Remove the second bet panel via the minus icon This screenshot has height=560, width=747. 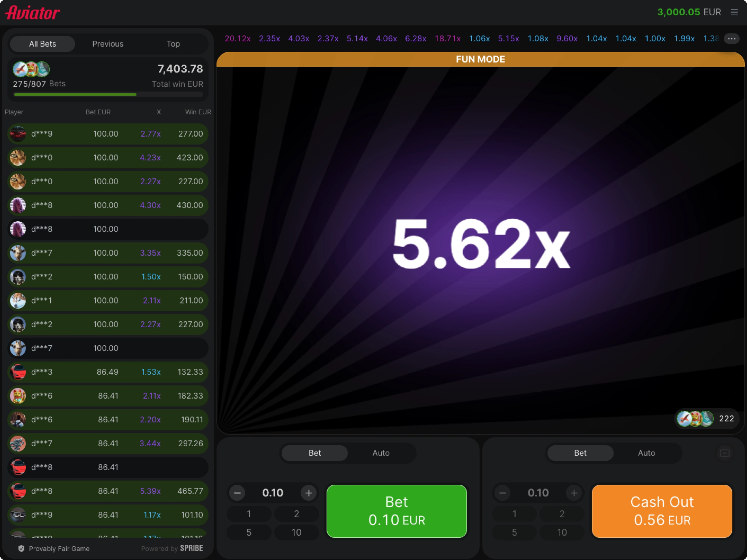[x=724, y=453]
